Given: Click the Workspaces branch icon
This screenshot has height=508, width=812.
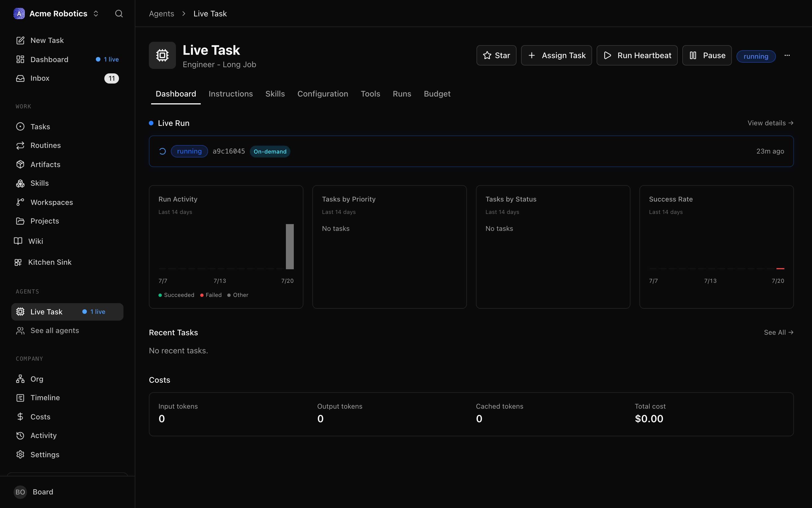Looking at the screenshot, I should pos(20,202).
